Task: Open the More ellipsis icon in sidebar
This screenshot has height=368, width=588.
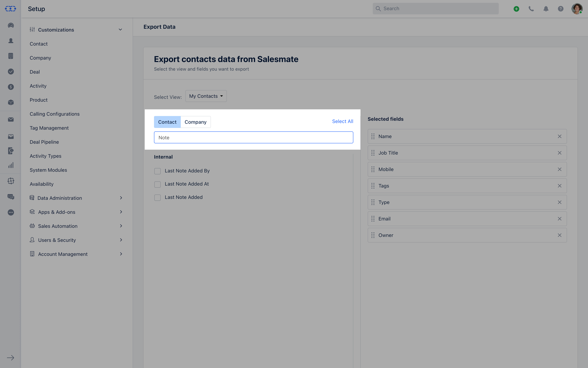Action: click(11, 212)
